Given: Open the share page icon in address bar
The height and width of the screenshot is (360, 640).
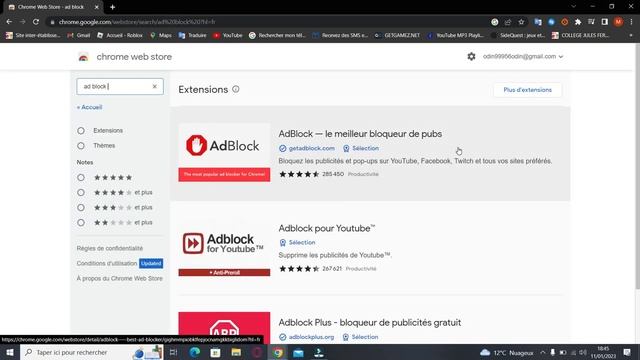Looking at the screenshot, I should point(508,22).
